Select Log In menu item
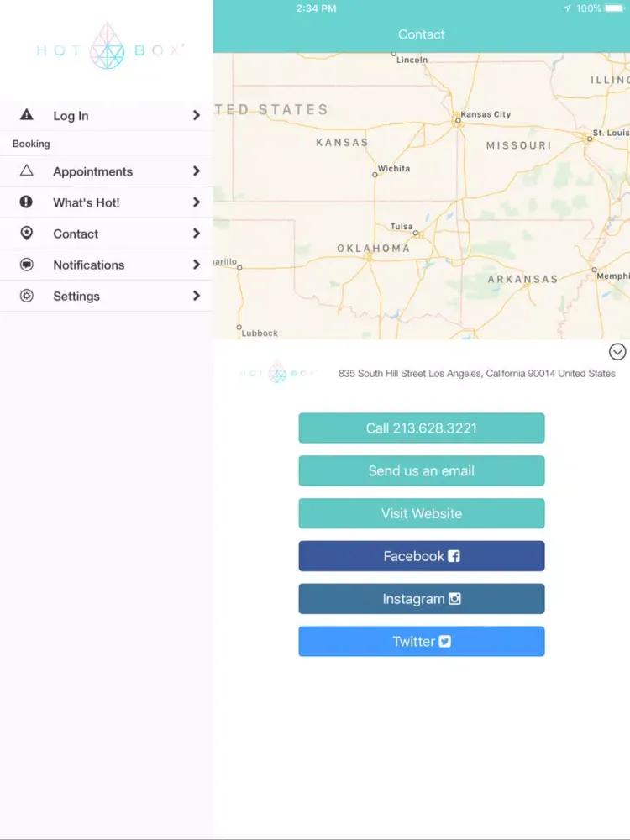Screen dimensions: 630x840 point(106,115)
